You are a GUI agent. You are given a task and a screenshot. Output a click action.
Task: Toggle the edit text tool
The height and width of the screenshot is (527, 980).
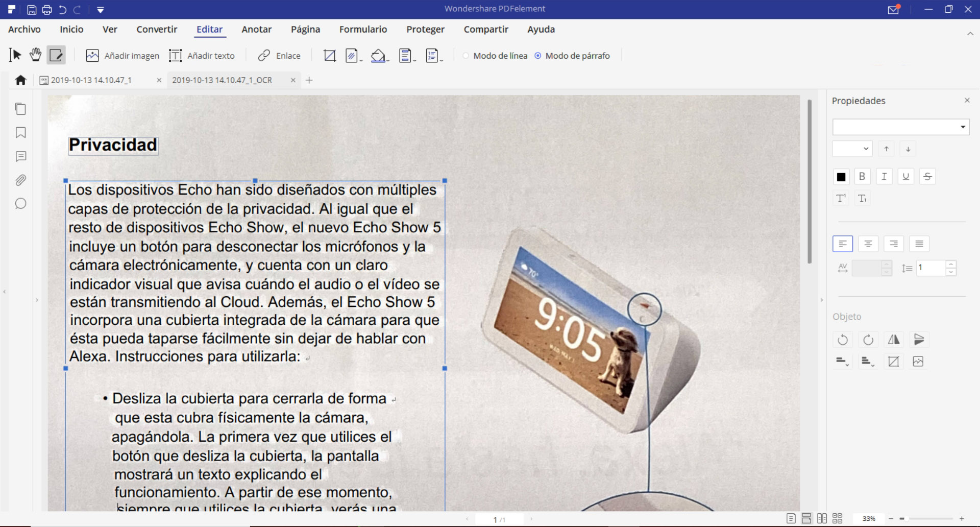click(56, 55)
